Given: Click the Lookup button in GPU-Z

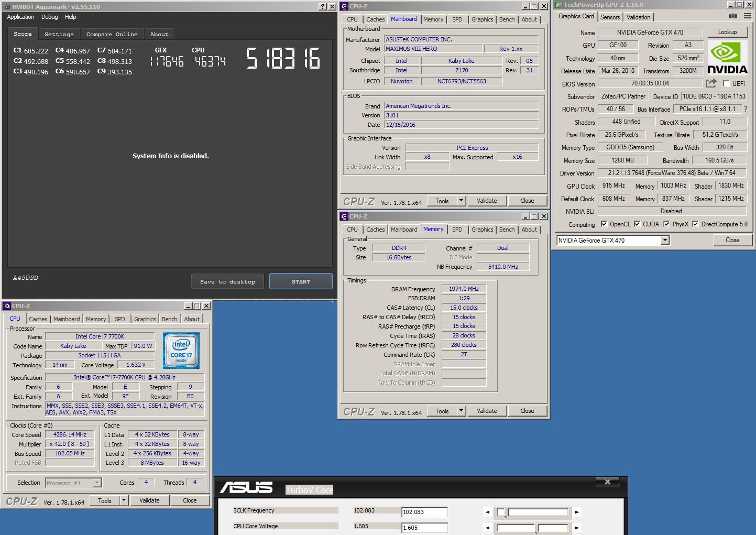Looking at the screenshot, I should pos(727,32).
